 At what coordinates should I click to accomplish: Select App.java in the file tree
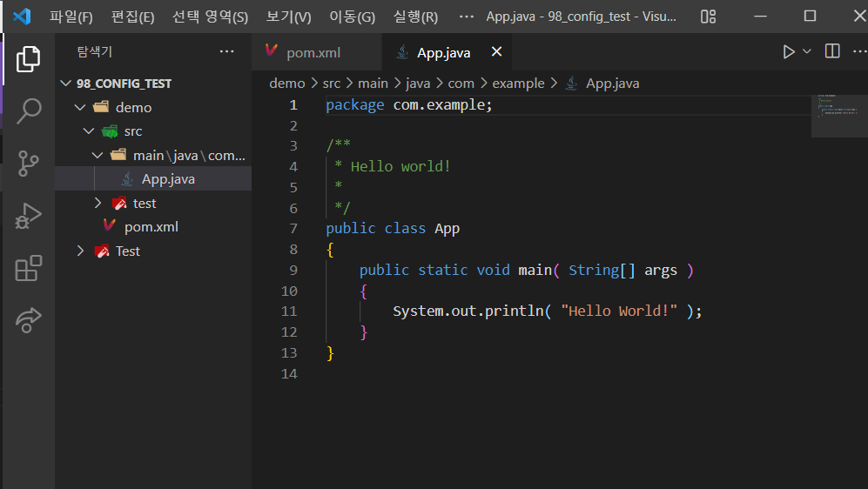click(153, 178)
